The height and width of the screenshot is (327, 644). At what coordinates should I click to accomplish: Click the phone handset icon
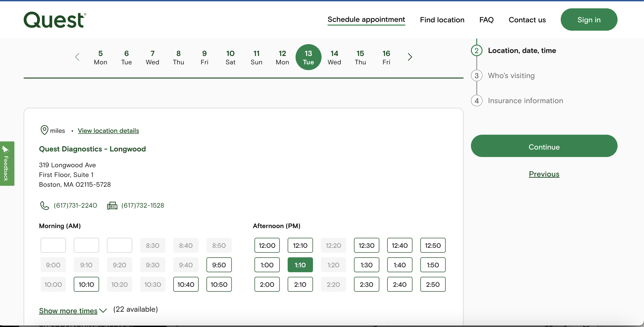tap(44, 206)
